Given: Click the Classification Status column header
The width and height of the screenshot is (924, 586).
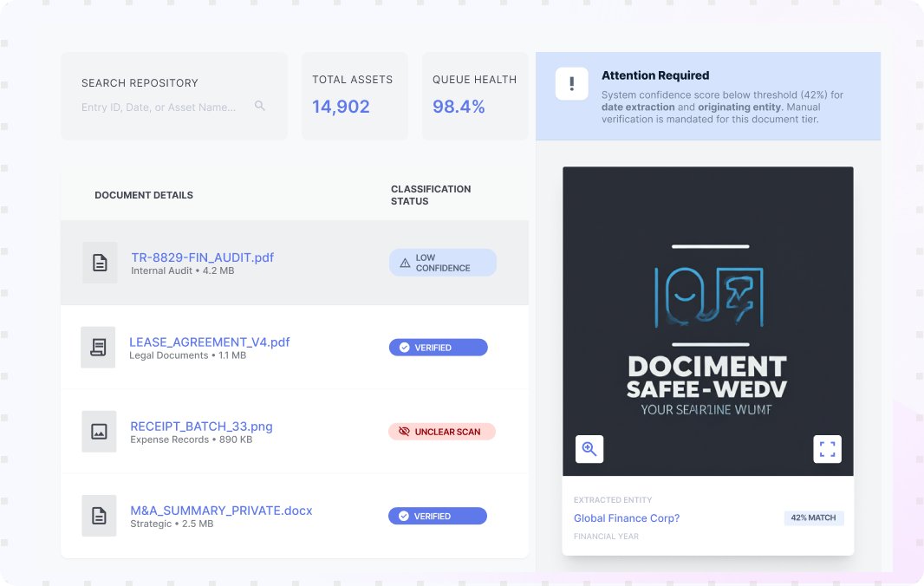Looking at the screenshot, I should coord(431,195).
